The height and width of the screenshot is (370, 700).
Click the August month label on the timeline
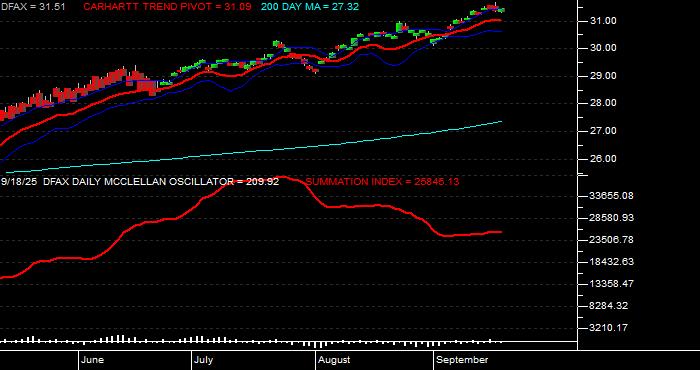click(x=335, y=360)
